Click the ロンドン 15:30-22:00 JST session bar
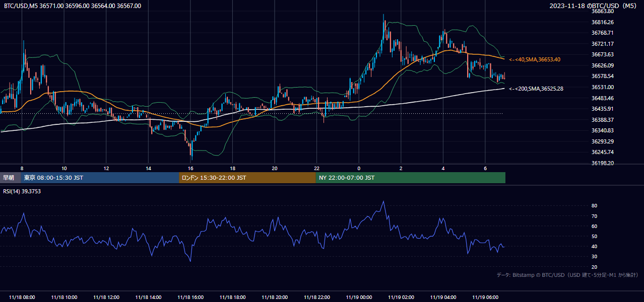The height and width of the screenshot is (302, 644). (x=247, y=178)
